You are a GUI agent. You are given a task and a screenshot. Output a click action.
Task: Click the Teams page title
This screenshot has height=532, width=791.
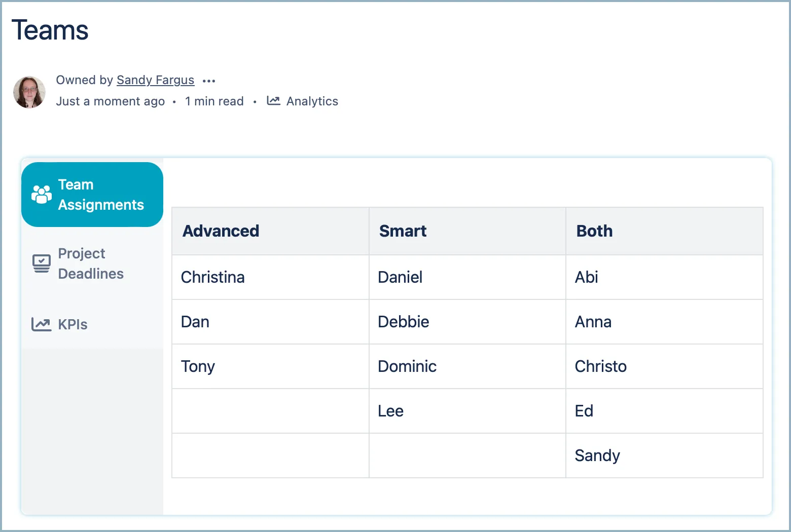(50, 30)
